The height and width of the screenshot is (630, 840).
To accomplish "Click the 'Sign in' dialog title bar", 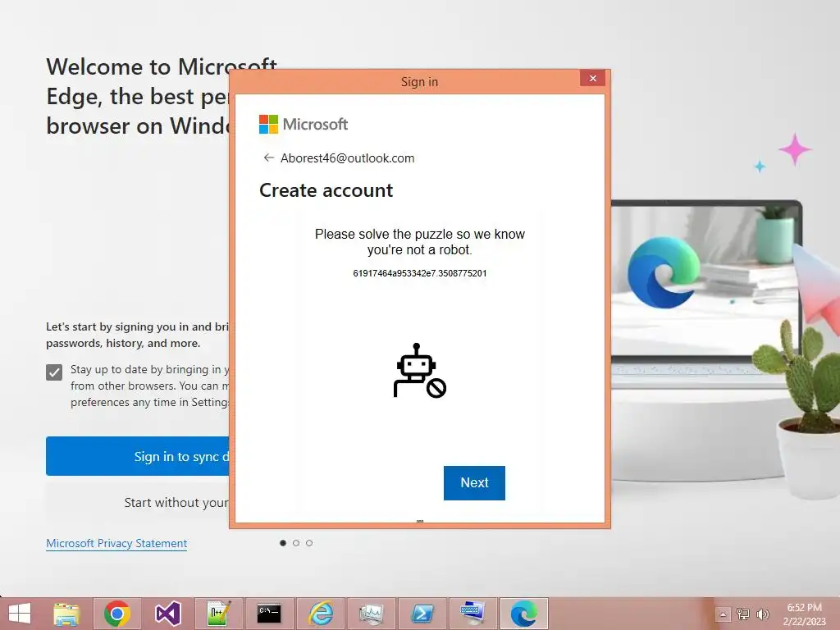I will coord(419,82).
